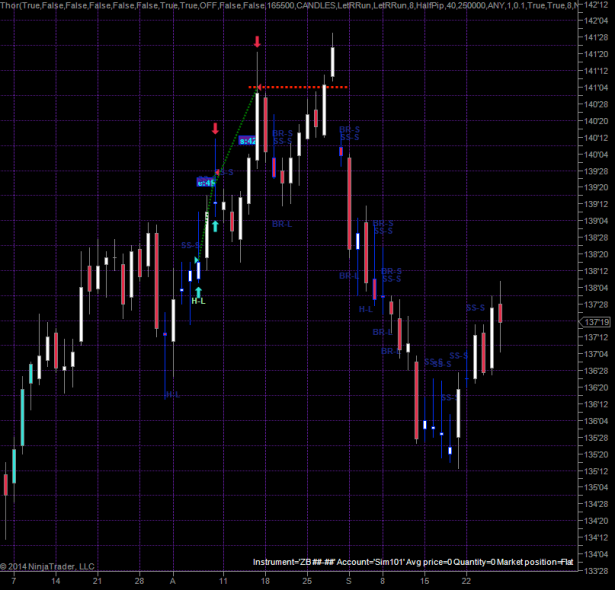Click the Thor indicator parameter label at top
This screenshot has width=615, height=590.
point(289,5)
